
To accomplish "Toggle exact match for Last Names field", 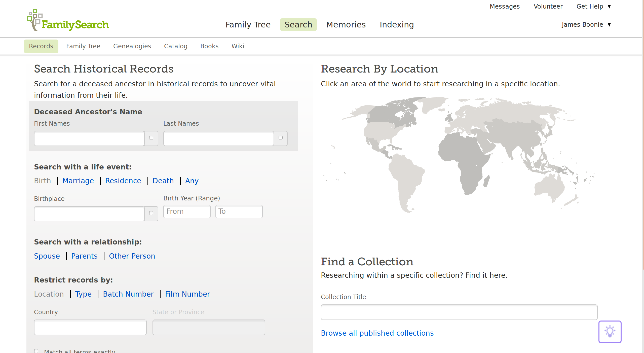I will click(281, 138).
